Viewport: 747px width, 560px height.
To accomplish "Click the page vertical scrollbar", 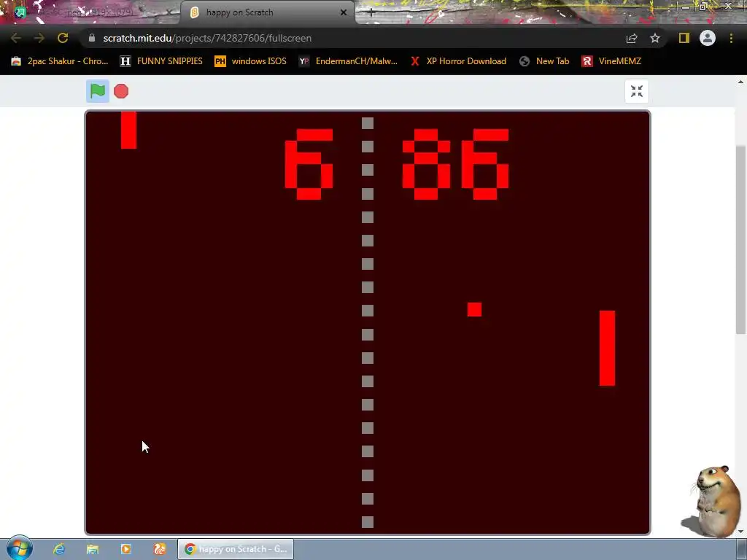I will [x=740, y=239].
